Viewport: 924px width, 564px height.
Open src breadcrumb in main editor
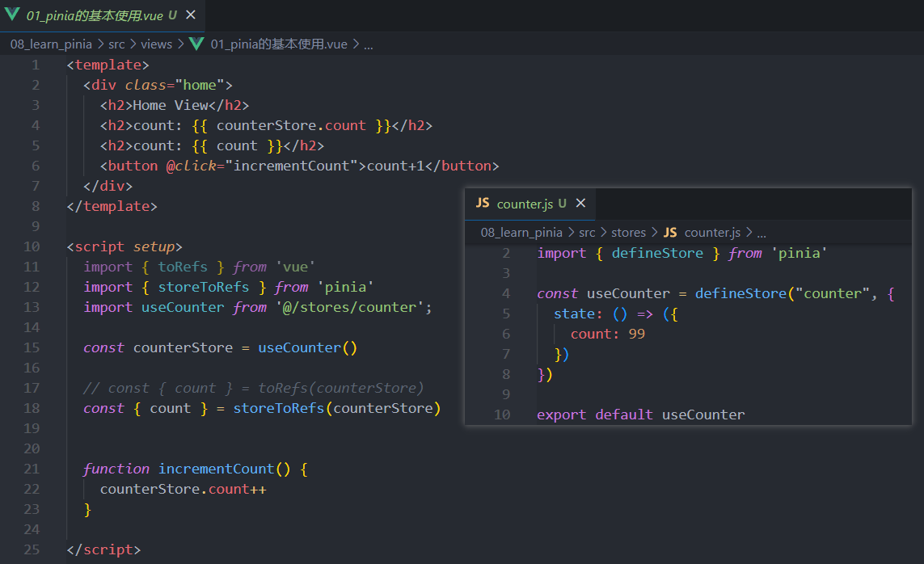(116, 44)
